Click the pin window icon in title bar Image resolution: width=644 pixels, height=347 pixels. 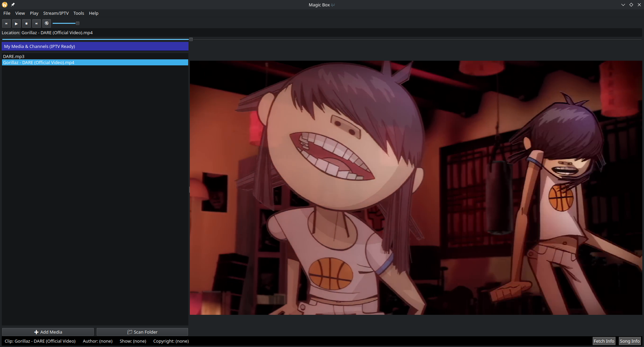click(13, 5)
